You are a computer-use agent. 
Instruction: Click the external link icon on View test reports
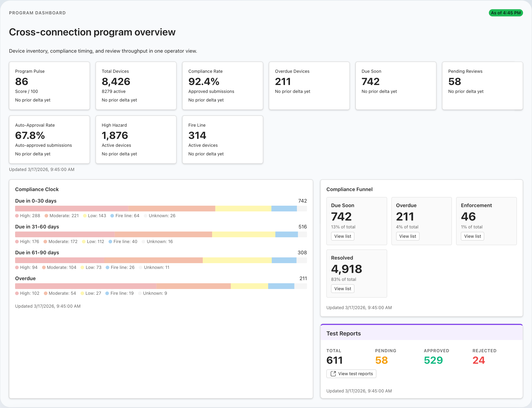point(333,374)
